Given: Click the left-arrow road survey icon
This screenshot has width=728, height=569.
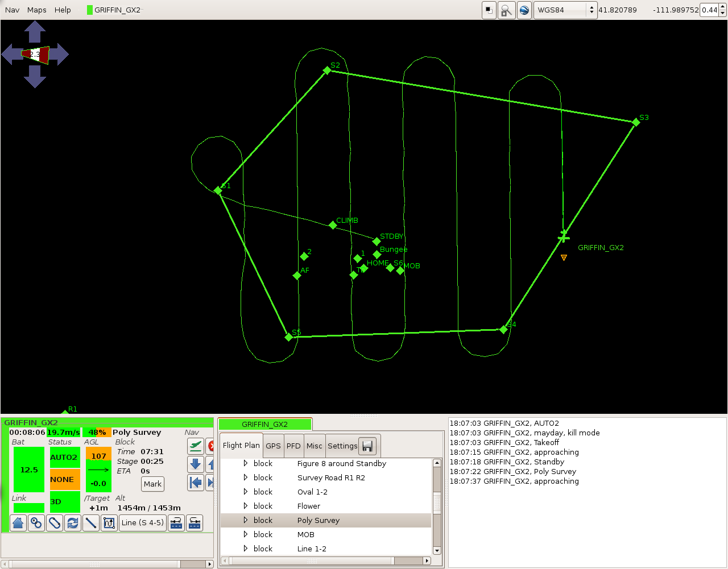Looking at the screenshot, I should [x=176, y=523].
